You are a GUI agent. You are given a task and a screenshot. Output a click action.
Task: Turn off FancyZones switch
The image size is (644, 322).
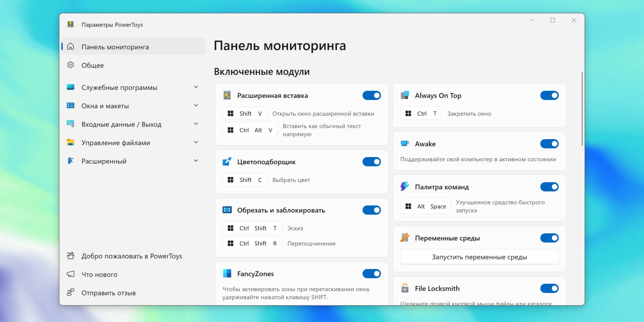click(x=372, y=273)
